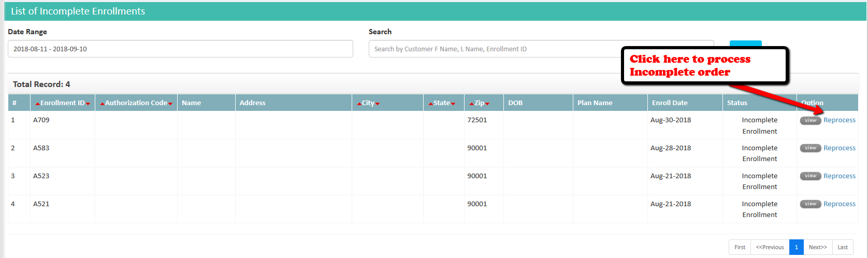
Task: Sort Authorization Code descending arrow
Action: pos(170,104)
